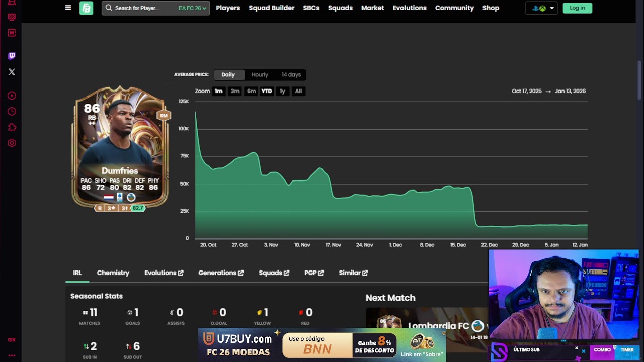644x362 pixels.
Task: Open the Shop menu
Action: tap(491, 8)
